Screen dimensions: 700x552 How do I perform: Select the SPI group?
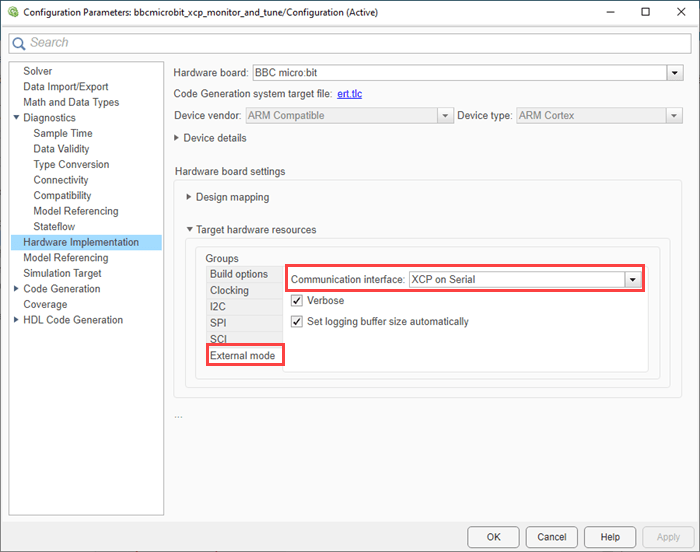tap(244, 322)
